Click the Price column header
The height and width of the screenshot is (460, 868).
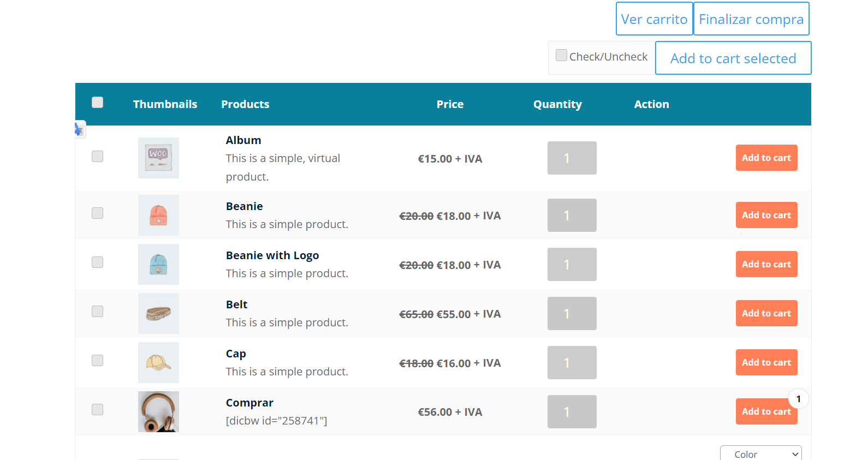click(450, 104)
